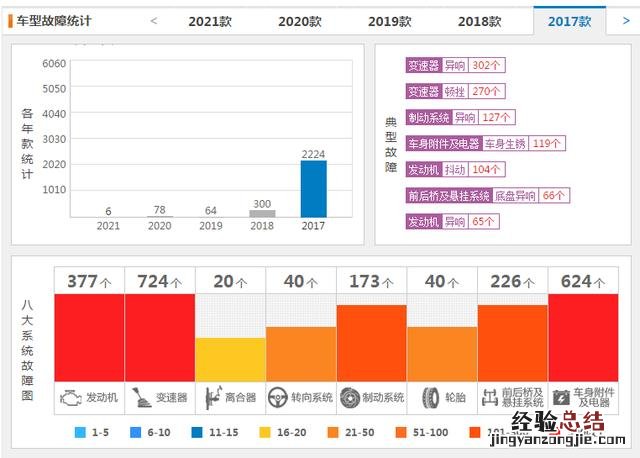Click the clutch pedal icon 离合器

click(213, 397)
